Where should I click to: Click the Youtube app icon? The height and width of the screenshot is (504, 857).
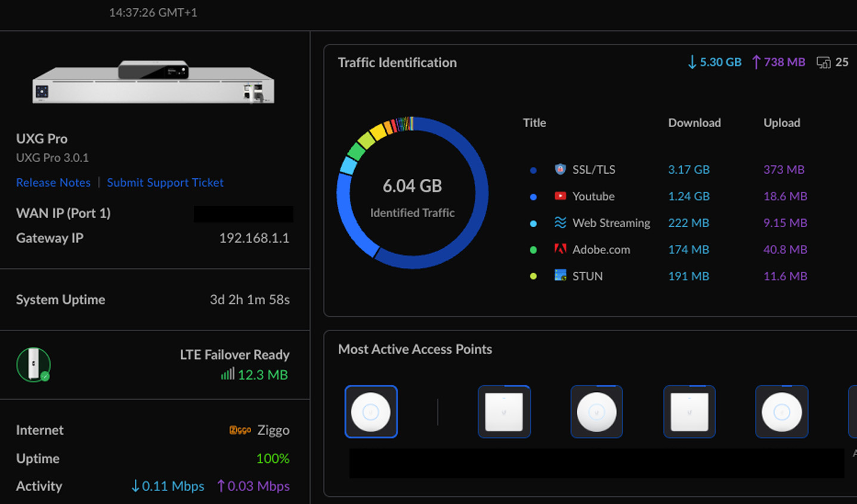coord(560,196)
